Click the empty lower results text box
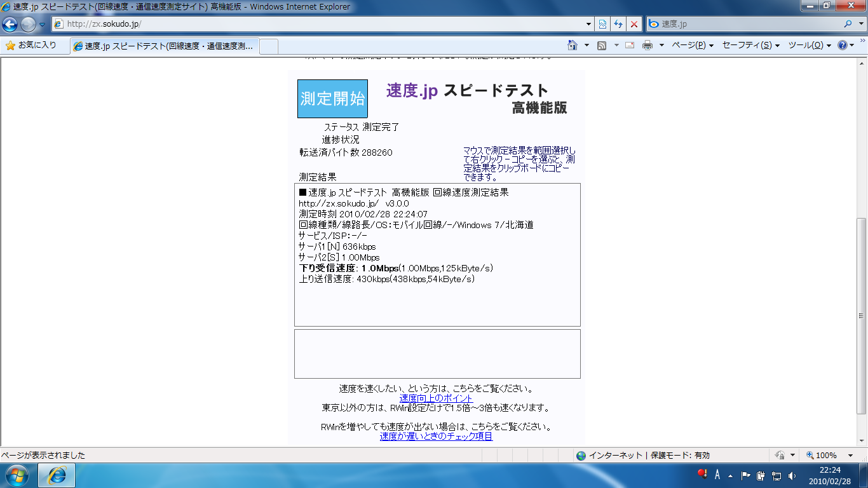Image resolution: width=868 pixels, height=488 pixels. 437,354
